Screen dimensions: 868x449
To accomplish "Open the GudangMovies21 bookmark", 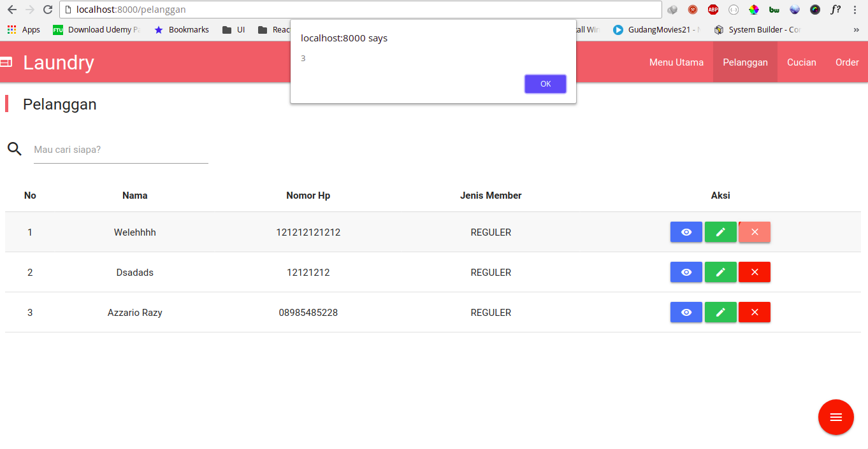I will (656, 29).
